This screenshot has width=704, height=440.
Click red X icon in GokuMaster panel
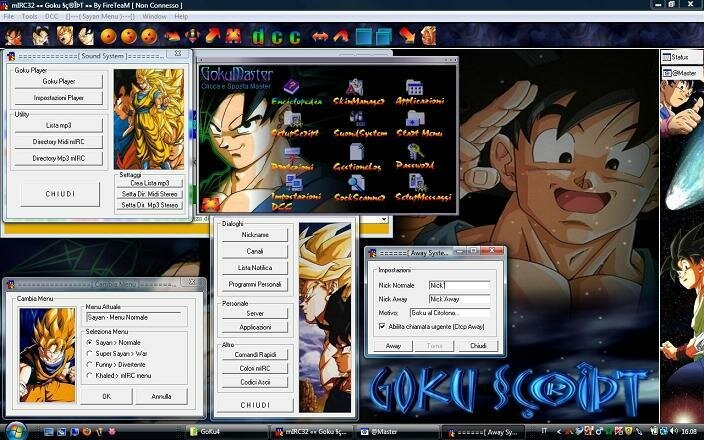pos(210,204)
